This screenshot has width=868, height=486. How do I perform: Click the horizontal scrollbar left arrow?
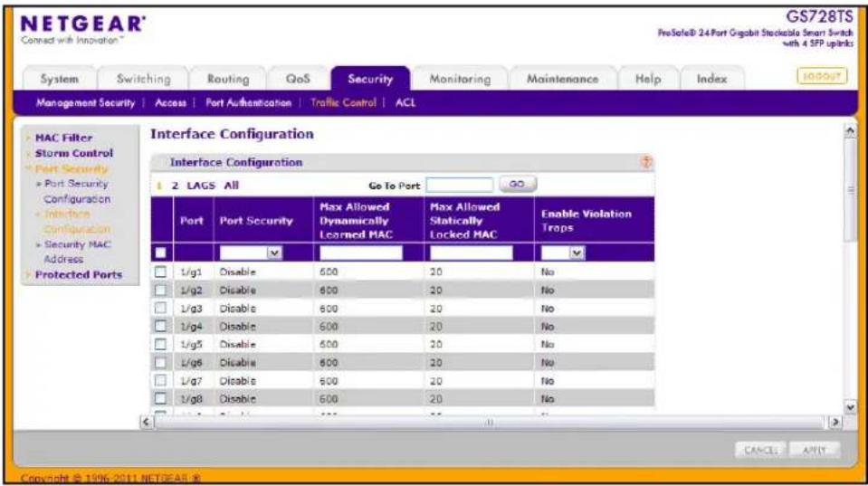point(146,422)
